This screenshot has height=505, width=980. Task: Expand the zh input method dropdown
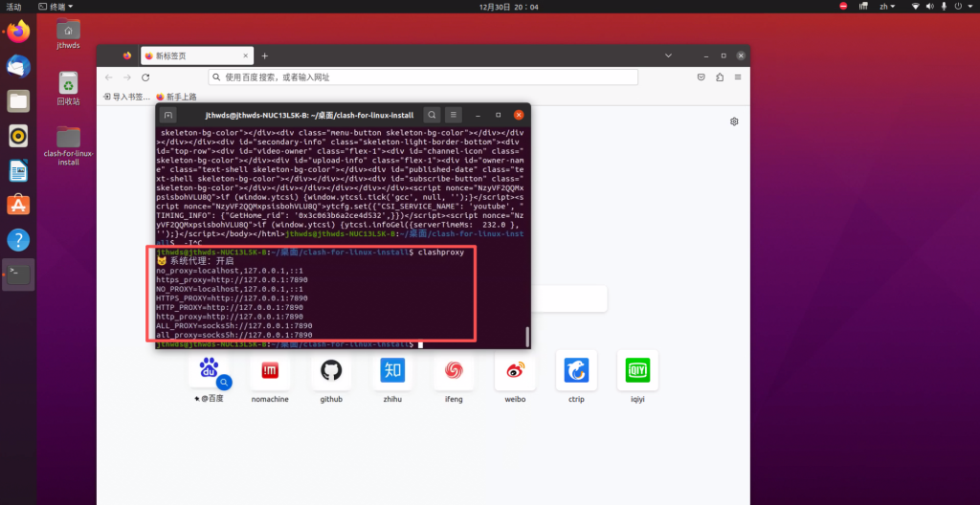866,7
